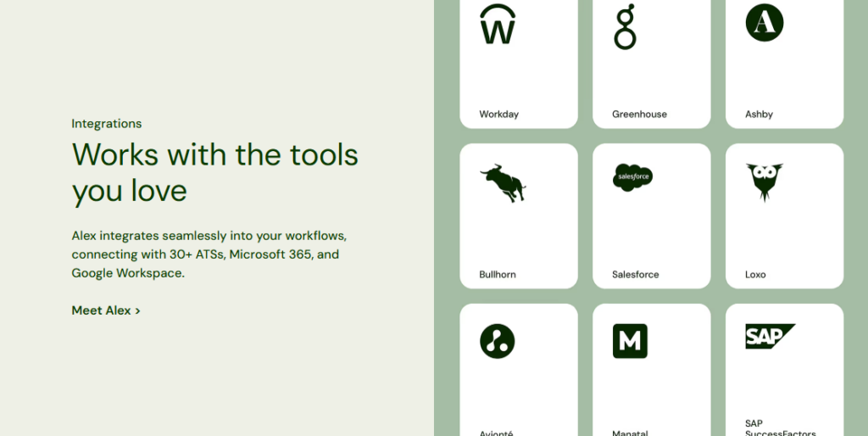Viewport: 868px width, 436px height.
Task: Select the Loxo card label
Action: click(755, 274)
